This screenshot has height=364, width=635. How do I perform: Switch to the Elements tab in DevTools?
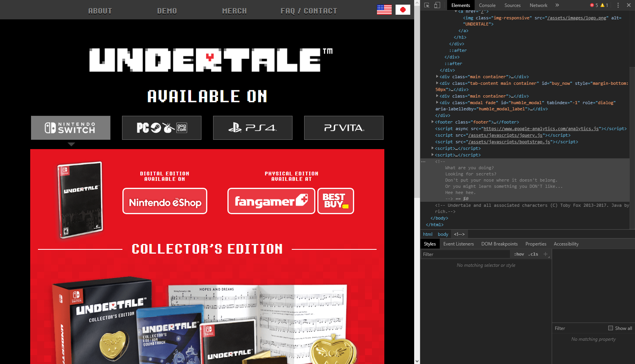click(x=460, y=5)
